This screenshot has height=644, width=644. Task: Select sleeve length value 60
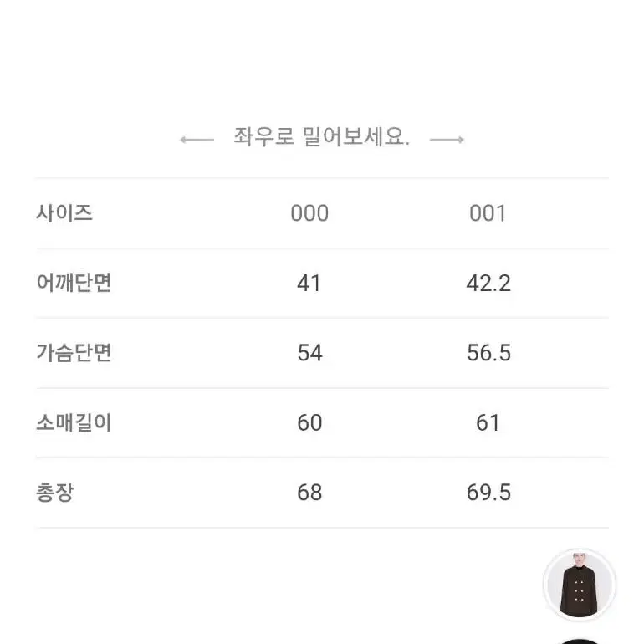309,423
